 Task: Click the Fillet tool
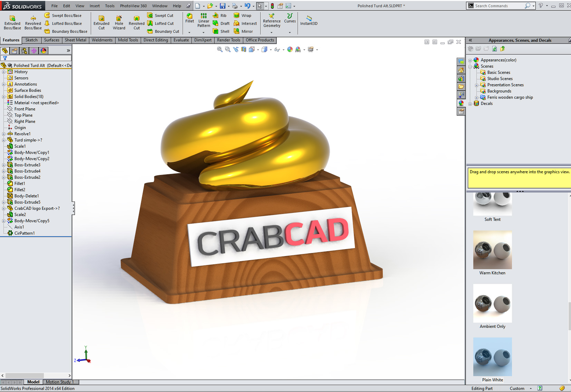point(190,18)
